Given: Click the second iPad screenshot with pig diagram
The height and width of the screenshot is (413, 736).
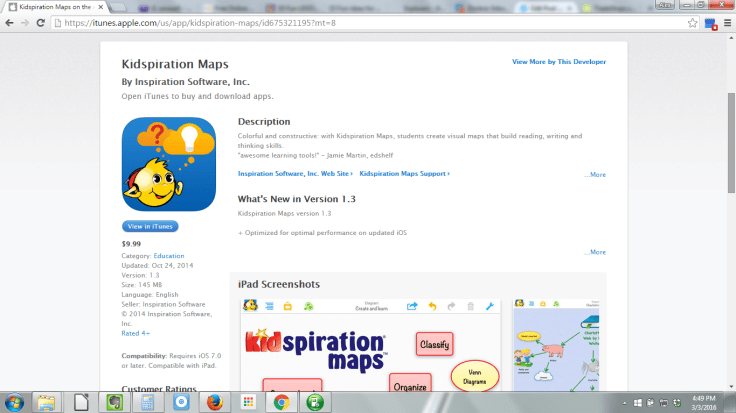Looking at the screenshot, I should point(556,345).
